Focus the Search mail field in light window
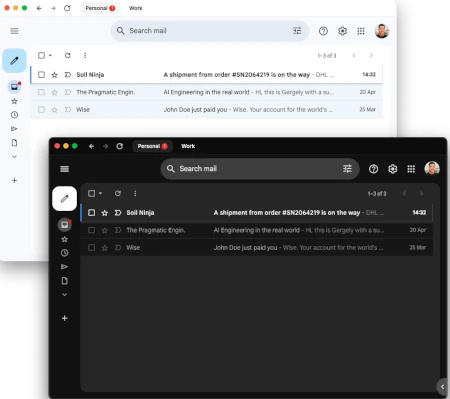The height and width of the screenshot is (399, 450). point(210,31)
